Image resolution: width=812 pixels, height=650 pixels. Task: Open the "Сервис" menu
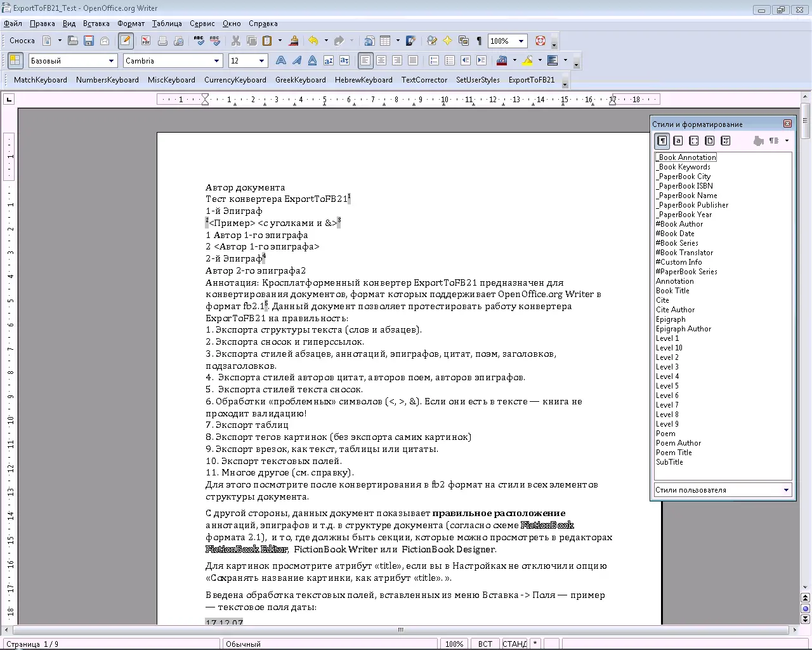202,23
